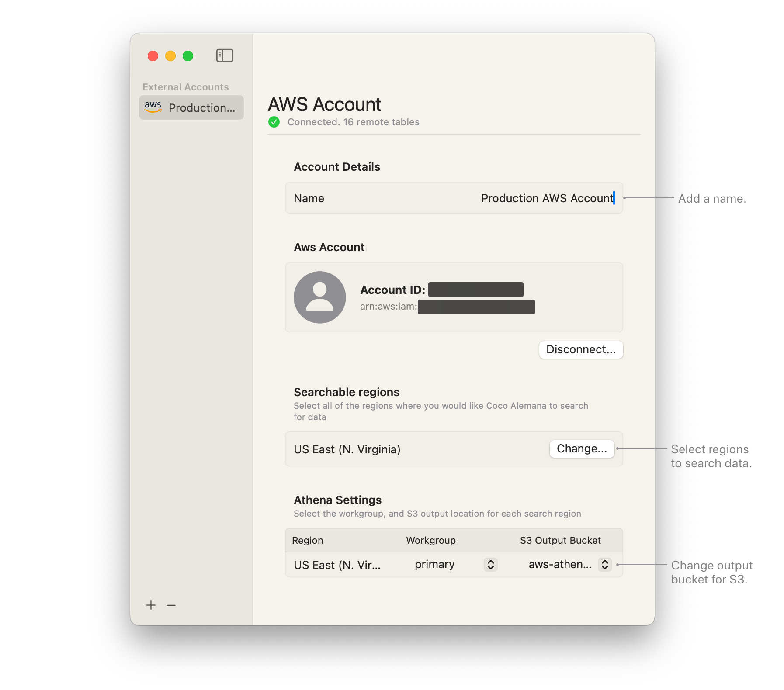
Task: Click the AWS logo icon in sidebar
Action: [153, 107]
